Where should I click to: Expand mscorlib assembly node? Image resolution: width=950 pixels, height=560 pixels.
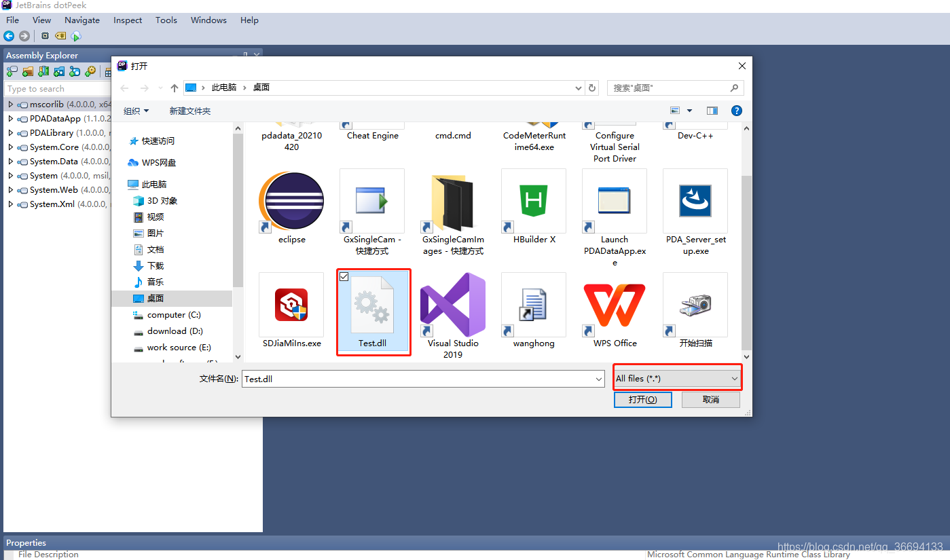coord(10,105)
